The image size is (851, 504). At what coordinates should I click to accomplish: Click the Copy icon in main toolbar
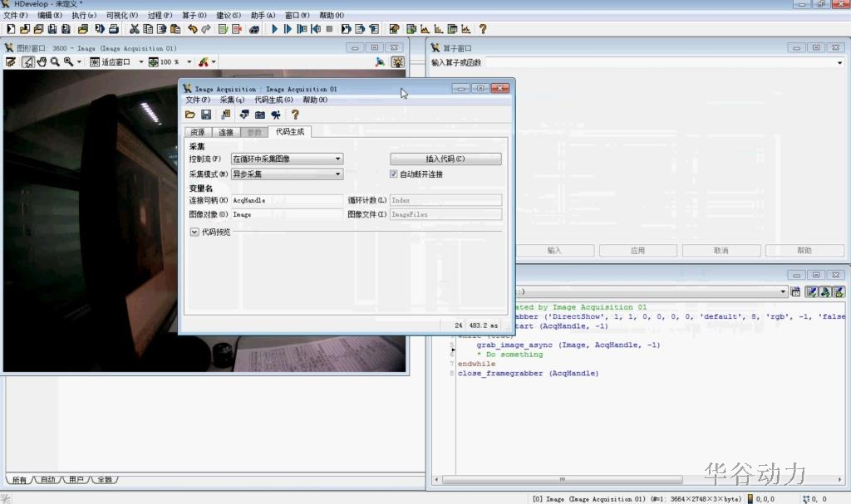(x=148, y=29)
